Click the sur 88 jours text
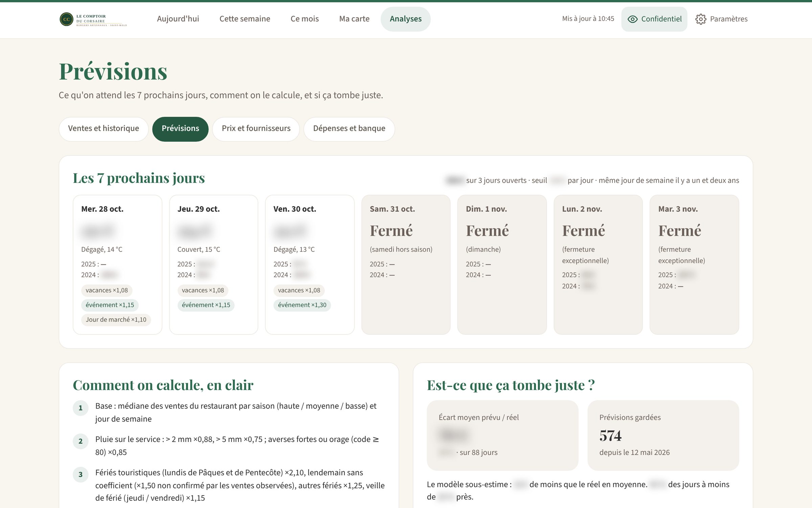Image resolution: width=812 pixels, height=508 pixels. (478, 453)
